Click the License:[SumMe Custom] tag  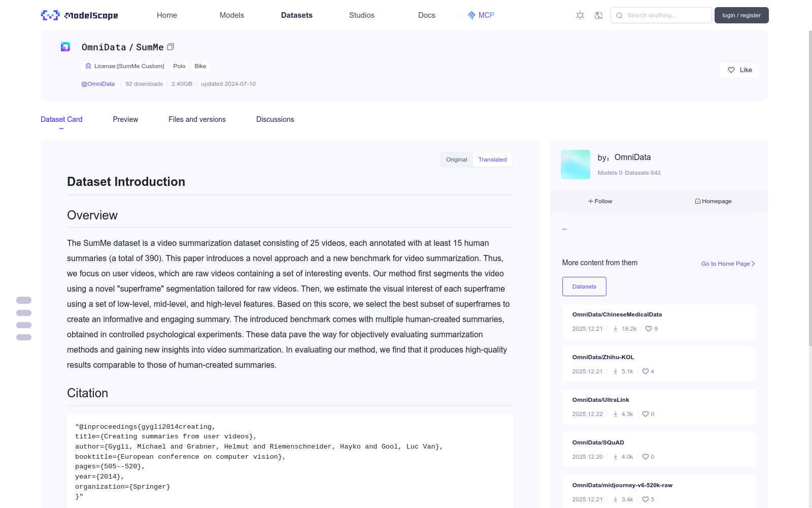pyautogui.click(x=124, y=66)
